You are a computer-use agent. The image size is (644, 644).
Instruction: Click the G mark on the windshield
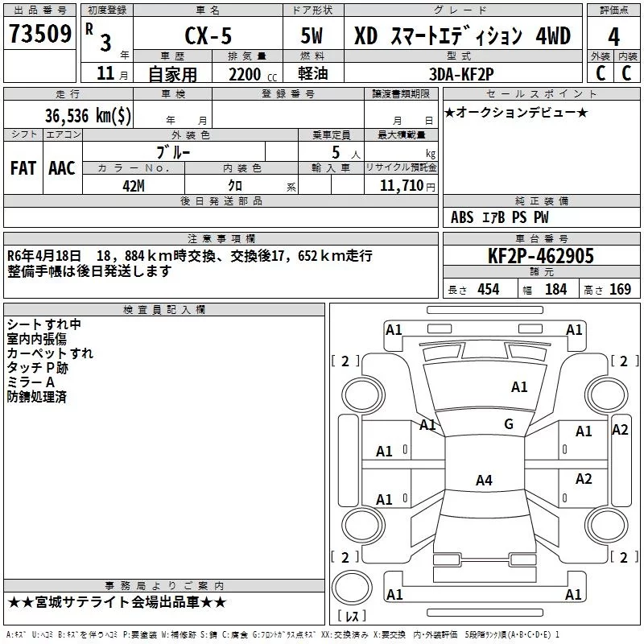point(509,424)
